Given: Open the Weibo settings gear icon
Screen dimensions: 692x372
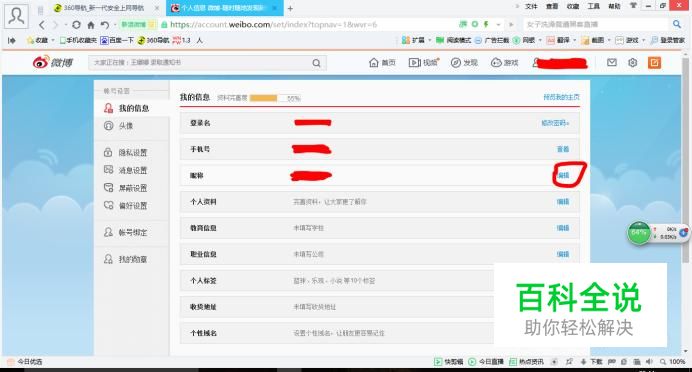Looking at the screenshot, I should tap(632, 63).
